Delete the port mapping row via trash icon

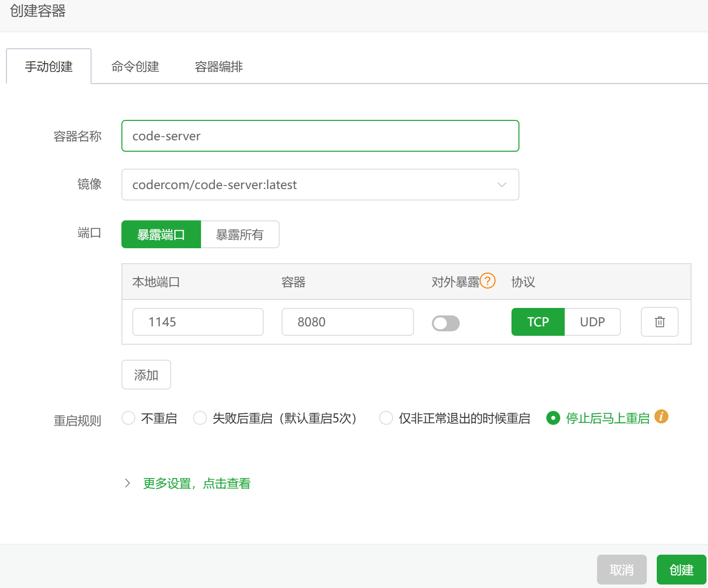(659, 322)
